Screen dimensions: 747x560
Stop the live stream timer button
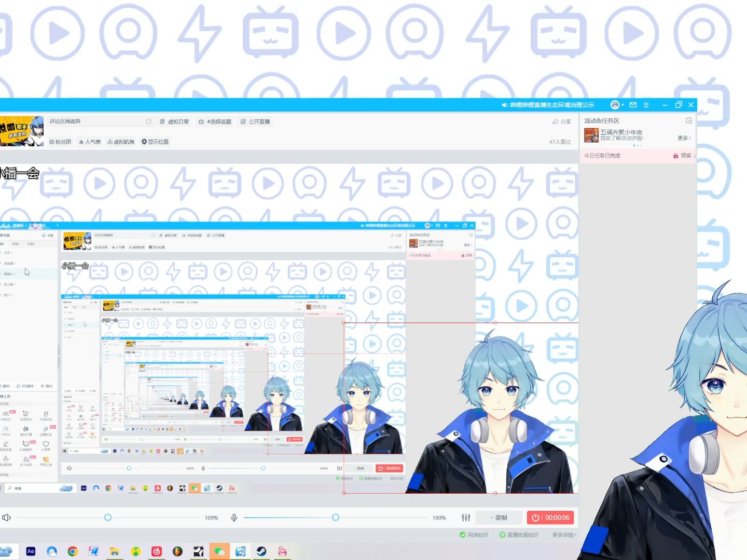[550, 517]
